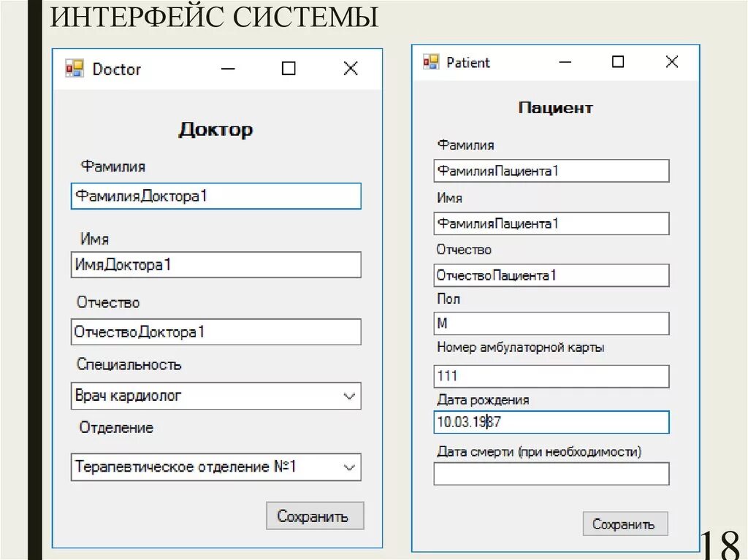The image size is (748, 560).
Task: Close the Patient window
Action: (x=672, y=61)
